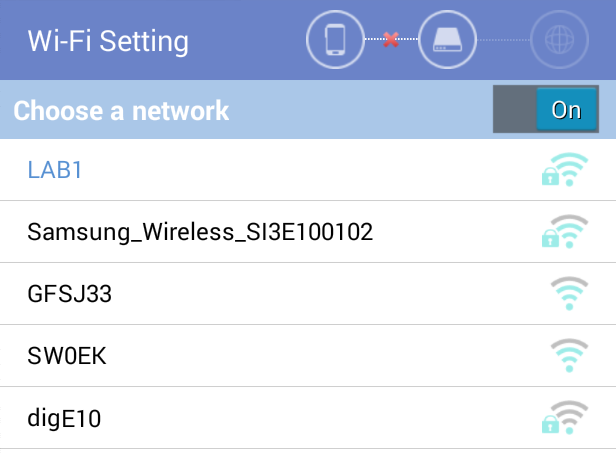The height and width of the screenshot is (455, 616).
Task: Click the red X connection error mark
Action: [391, 39]
